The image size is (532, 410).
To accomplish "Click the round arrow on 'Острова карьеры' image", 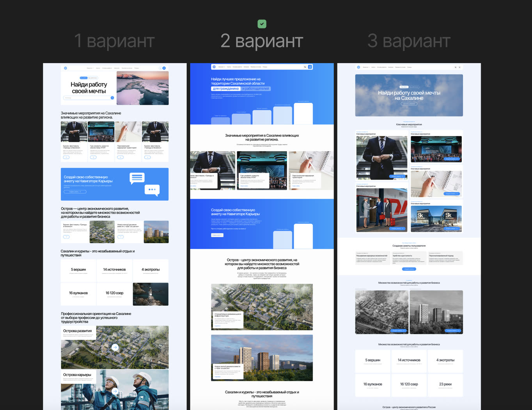I will click(115, 391).
